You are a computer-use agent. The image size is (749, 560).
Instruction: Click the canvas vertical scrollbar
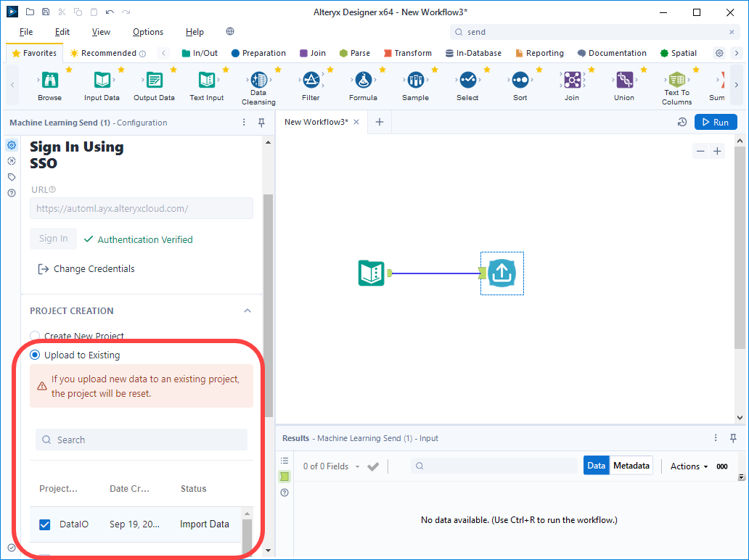click(x=740, y=248)
